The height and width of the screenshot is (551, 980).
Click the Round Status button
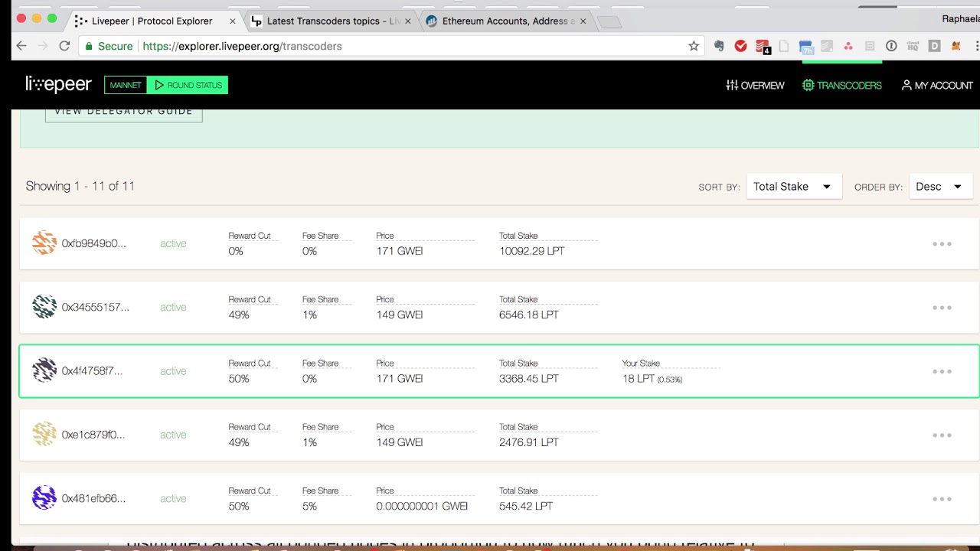(188, 85)
